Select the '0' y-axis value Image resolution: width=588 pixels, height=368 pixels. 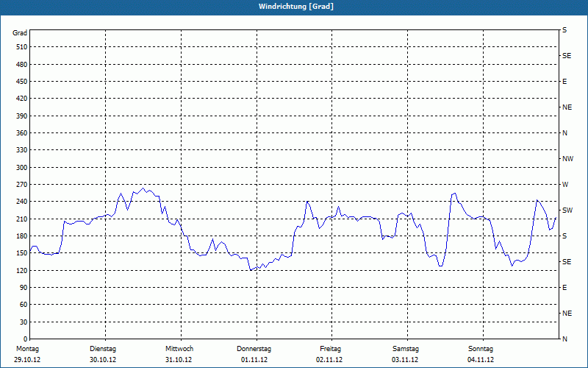(x=25, y=339)
